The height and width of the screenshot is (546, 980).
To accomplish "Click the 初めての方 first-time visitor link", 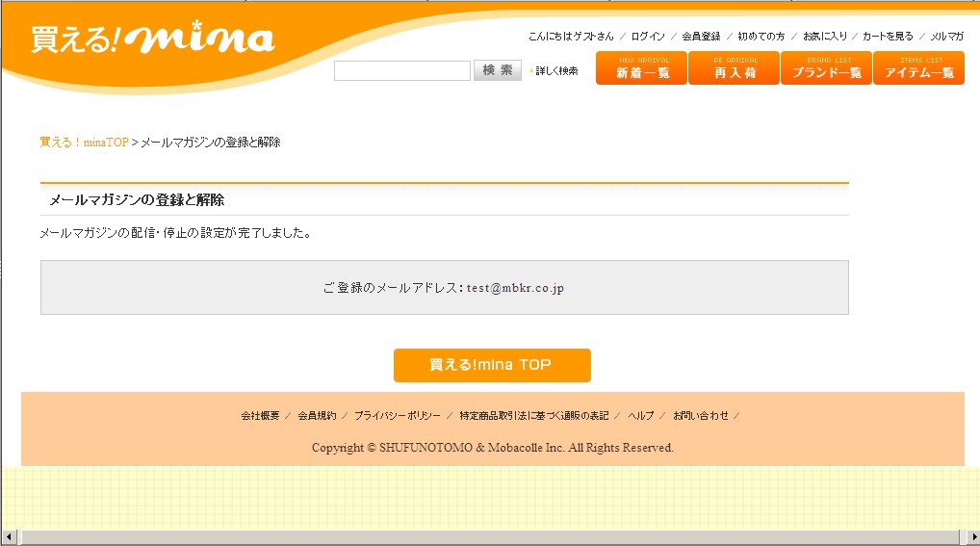I will pyautogui.click(x=761, y=37).
